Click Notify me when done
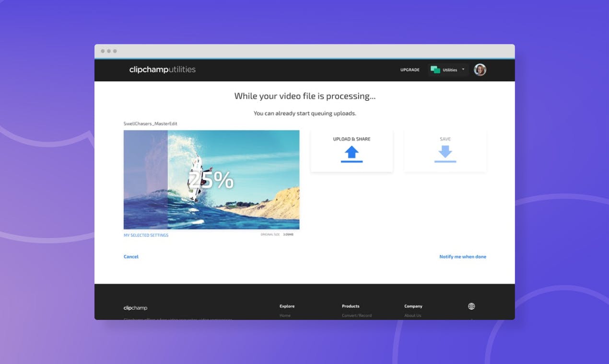Viewport: 609px width, 364px height. [463, 257]
